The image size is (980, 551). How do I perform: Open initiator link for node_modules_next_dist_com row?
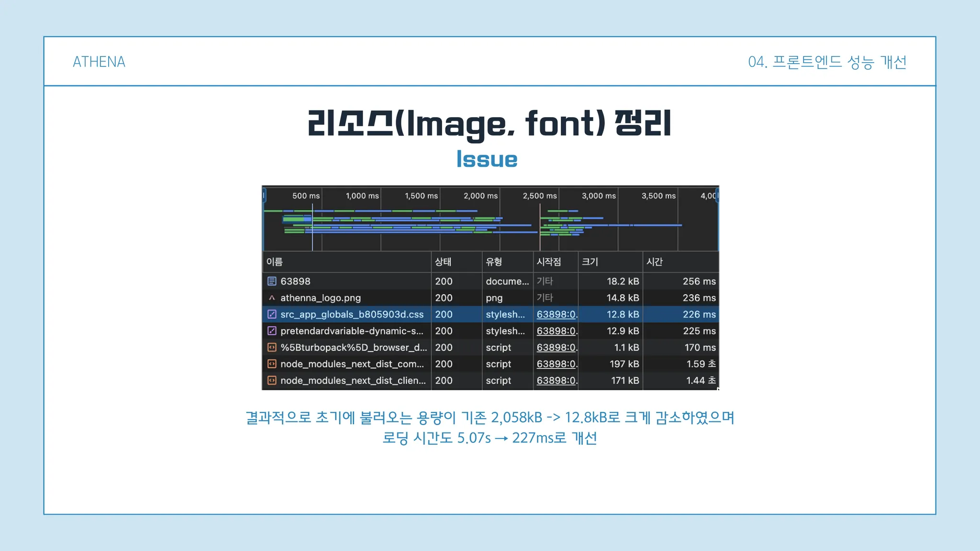coord(557,364)
